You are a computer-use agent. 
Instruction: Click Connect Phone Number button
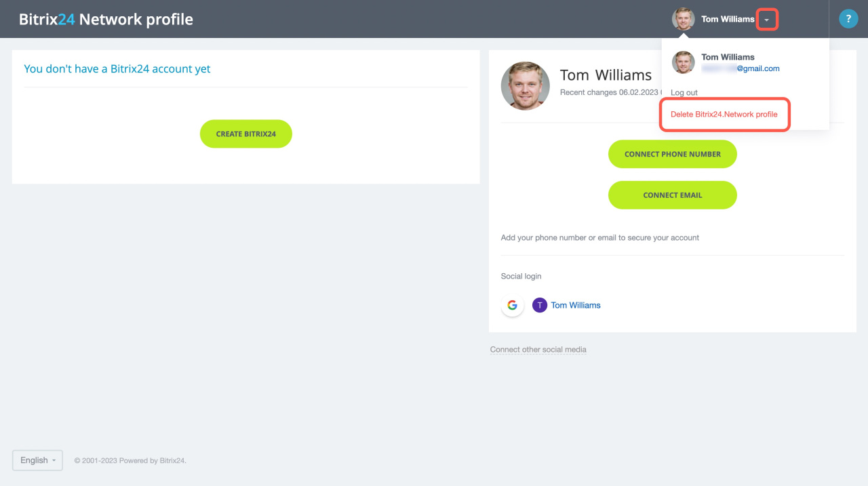(x=673, y=154)
